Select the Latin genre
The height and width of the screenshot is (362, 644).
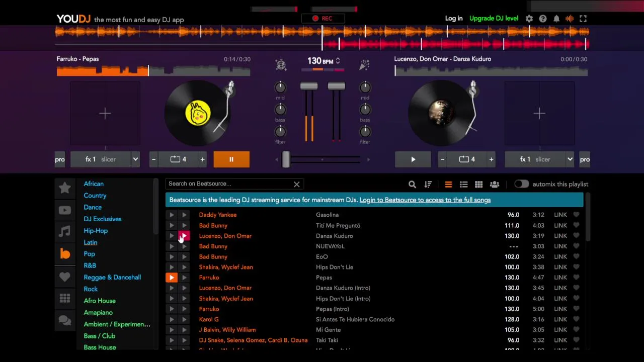coord(91,242)
